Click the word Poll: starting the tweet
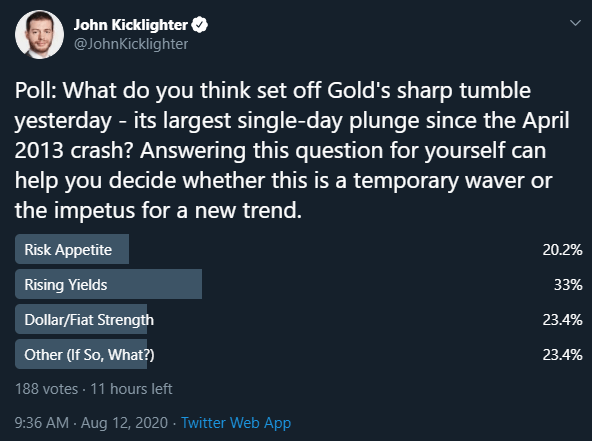The image size is (592, 441). click(36, 91)
